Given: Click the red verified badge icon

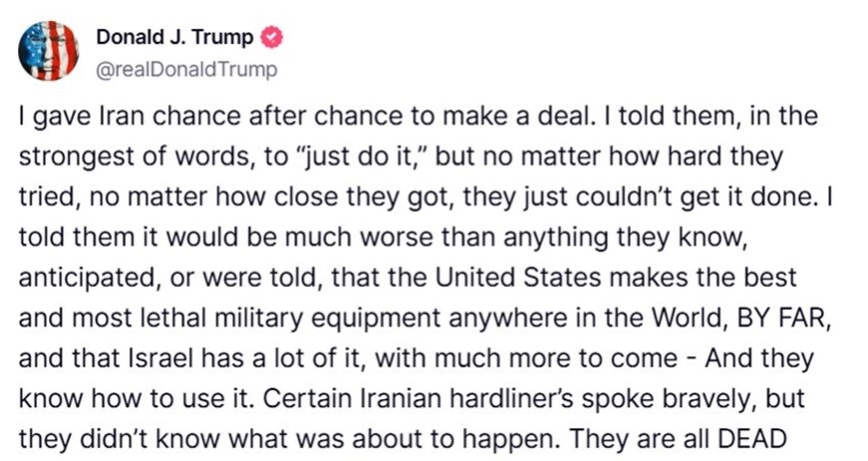Looking at the screenshot, I should 272,39.
